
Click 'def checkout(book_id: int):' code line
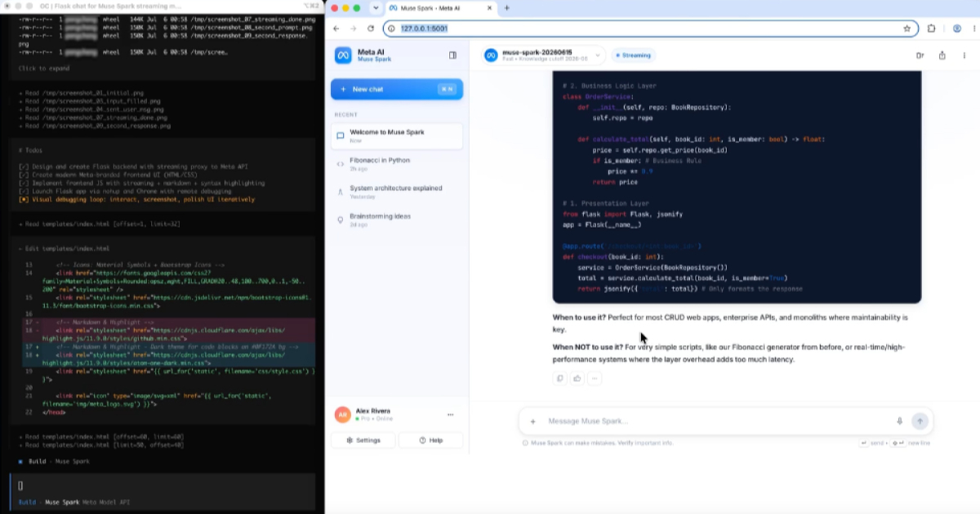click(614, 257)
